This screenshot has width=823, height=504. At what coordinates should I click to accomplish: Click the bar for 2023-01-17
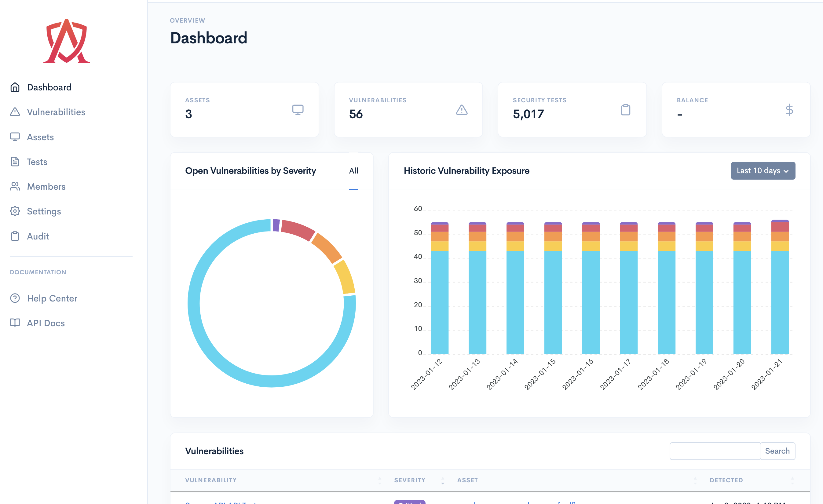(629, 288)
